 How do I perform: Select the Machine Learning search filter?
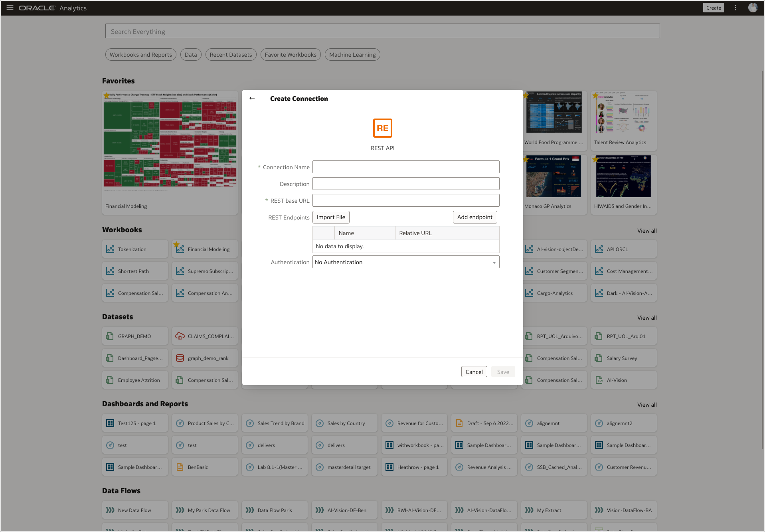click(352, 54)
